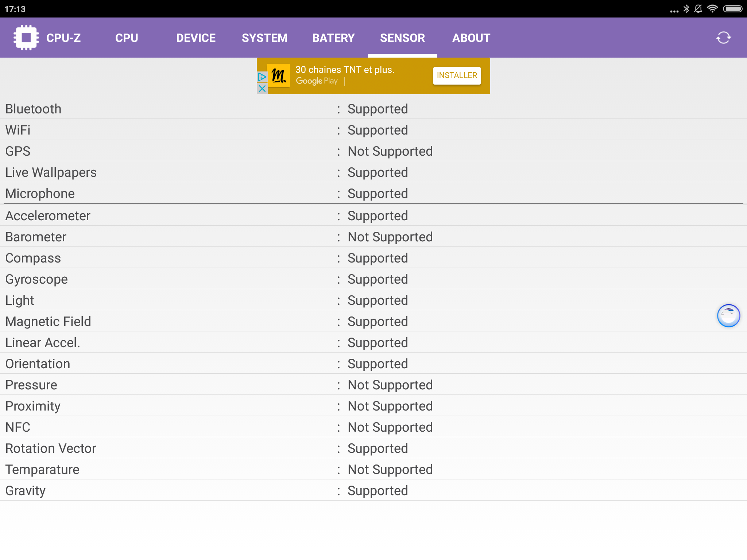Tap the AdChoices triangle icon
The image size is (747, 560).
262,77
